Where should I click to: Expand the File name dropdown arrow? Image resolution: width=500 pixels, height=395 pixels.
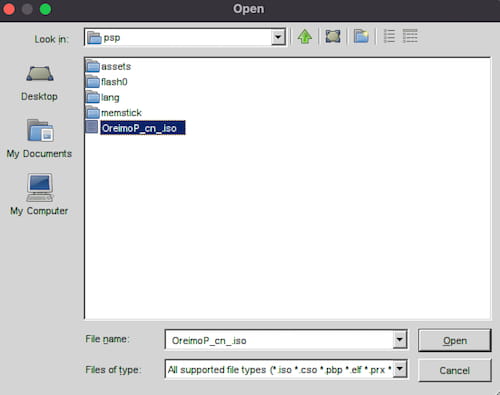[x=399, y=340]
